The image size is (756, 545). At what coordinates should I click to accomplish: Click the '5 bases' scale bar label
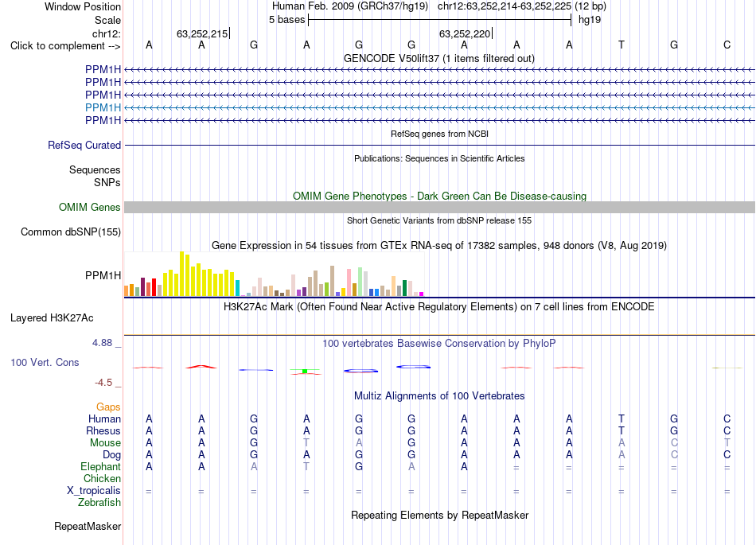(286, 20)
